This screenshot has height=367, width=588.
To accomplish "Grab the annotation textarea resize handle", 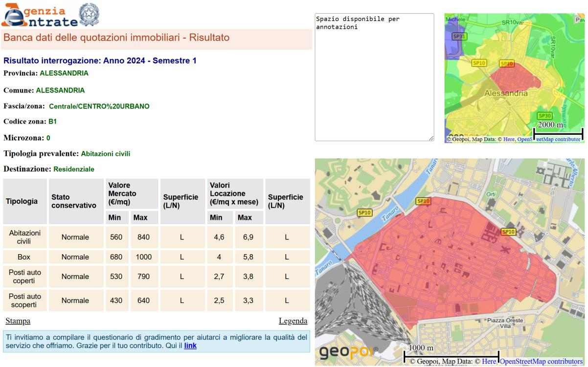I will point(431,138).
